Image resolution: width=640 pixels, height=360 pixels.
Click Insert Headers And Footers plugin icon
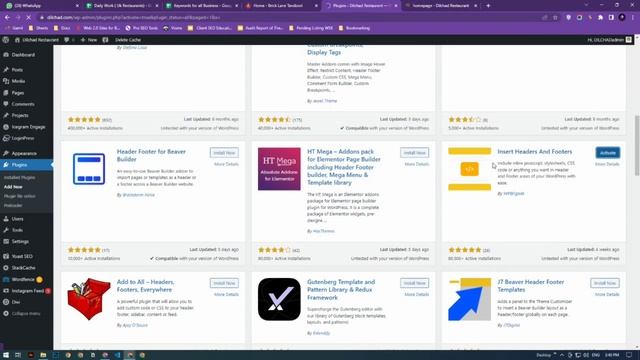(x=469, y=169)
